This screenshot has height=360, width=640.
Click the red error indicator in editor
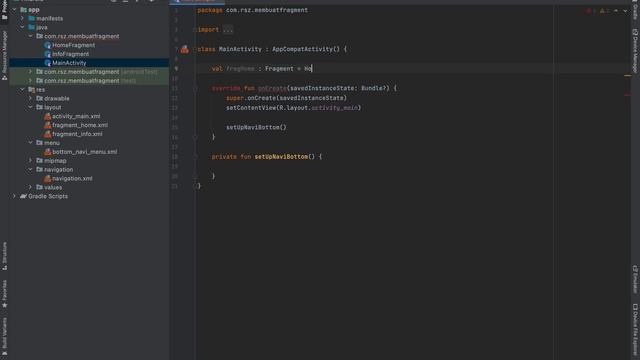point(590,11)
